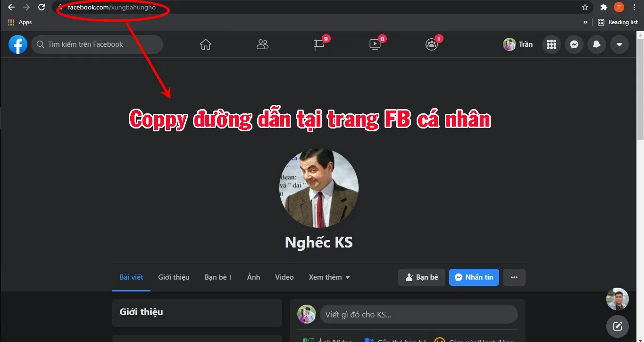Expand the account dropdown arrow
The width and height of the screenshot is (644, 342).
[619, 44]
